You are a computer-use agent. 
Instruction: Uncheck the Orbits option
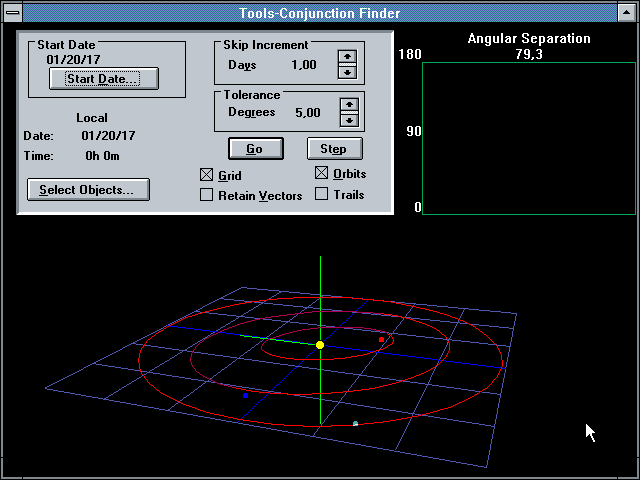[x=322, y=173]
